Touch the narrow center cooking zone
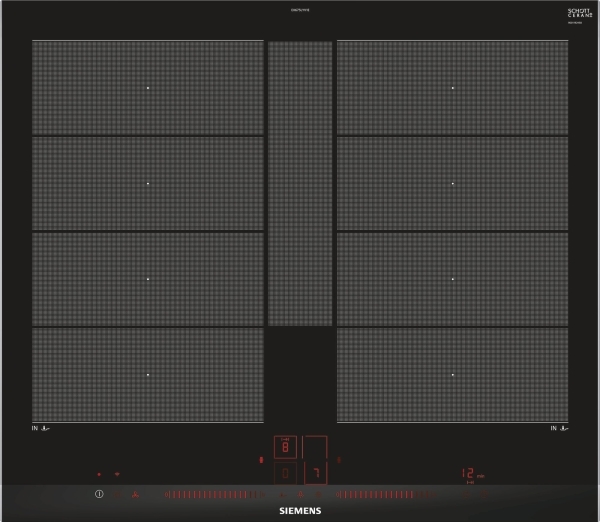Viewport: 600px width, 522px height. (300, 183)
